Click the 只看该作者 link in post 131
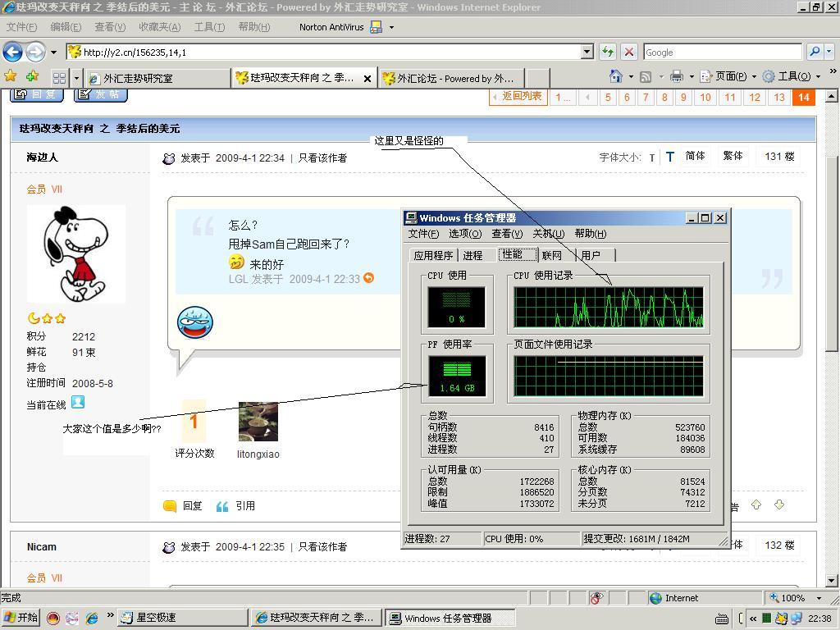840x630 pixels. [322, 157]
